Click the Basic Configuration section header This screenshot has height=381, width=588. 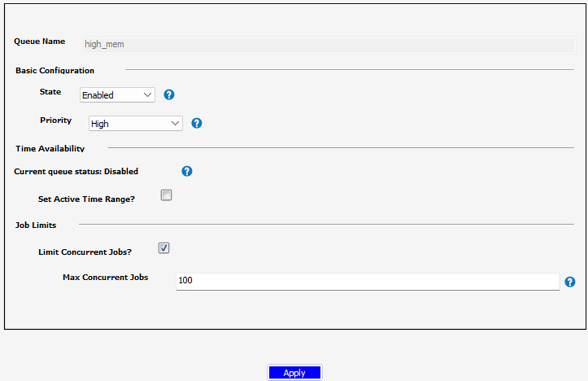(x=55, y=71)
